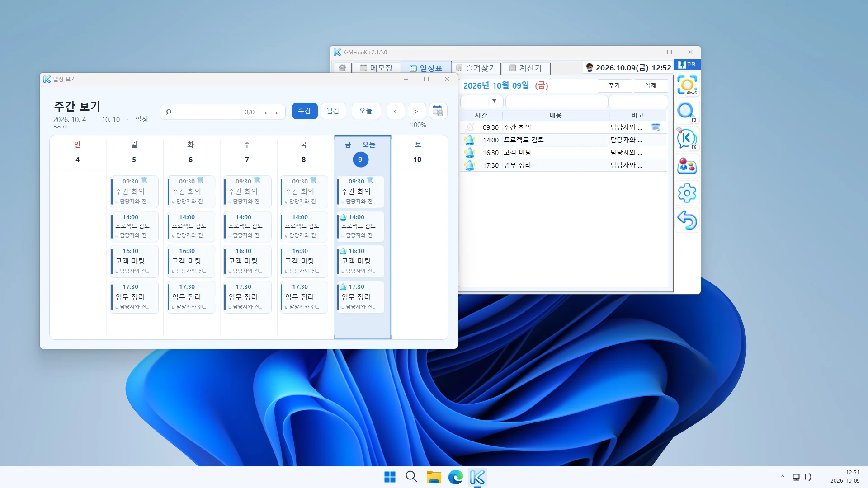
Task: Open settings gear in K-MemoKit sidebar
Action: tap(687, 193)
